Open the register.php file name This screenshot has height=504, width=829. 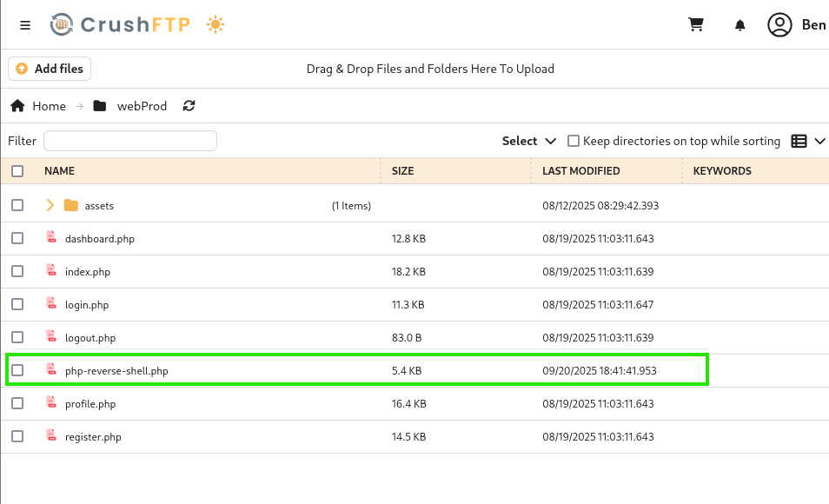(x=93, y=437)
